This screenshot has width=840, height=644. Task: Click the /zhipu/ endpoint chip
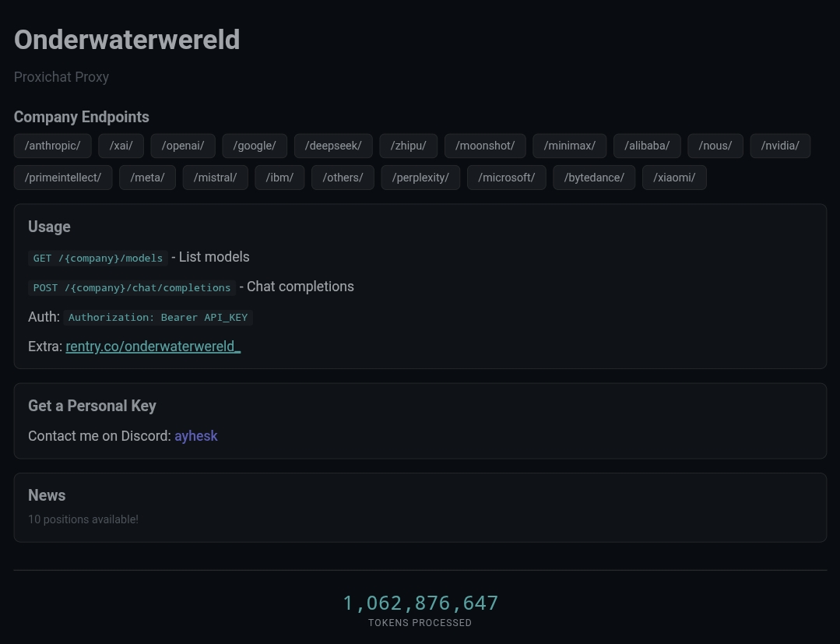tap(408, 146)
